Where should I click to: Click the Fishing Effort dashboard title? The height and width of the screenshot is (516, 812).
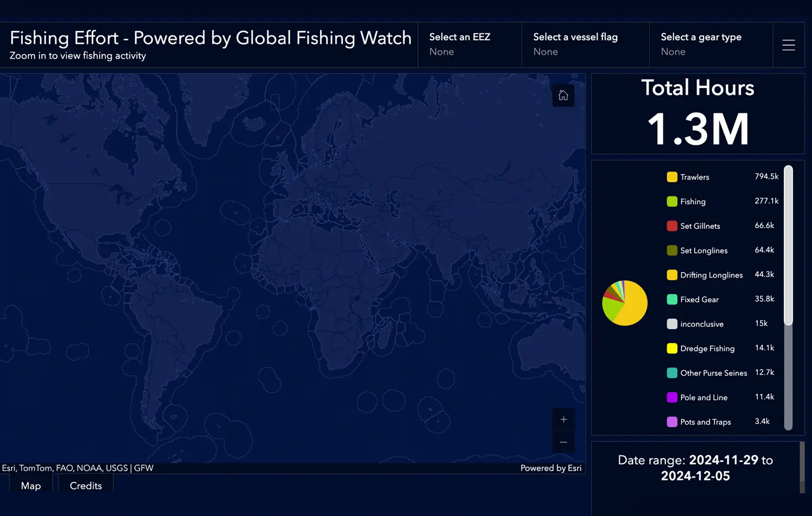211,38
